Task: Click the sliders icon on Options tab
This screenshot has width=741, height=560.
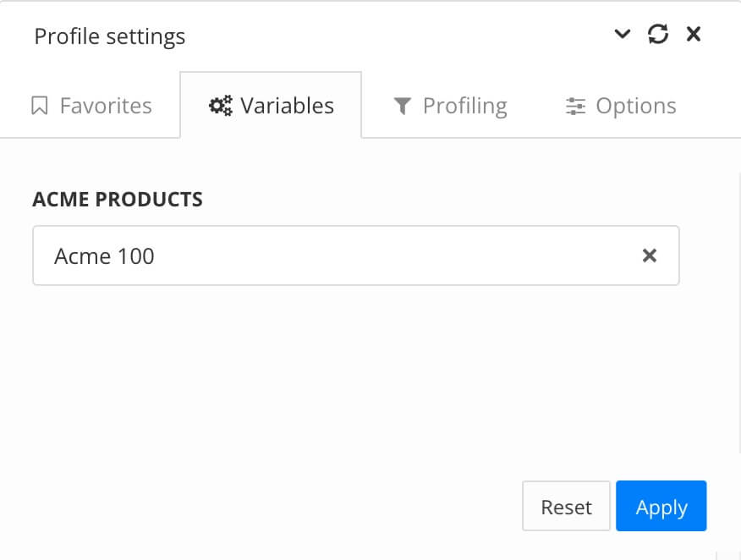Action: 575,105
